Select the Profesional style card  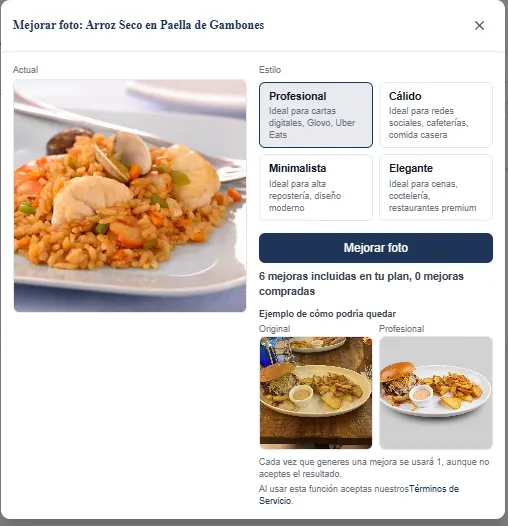(316, 115)
